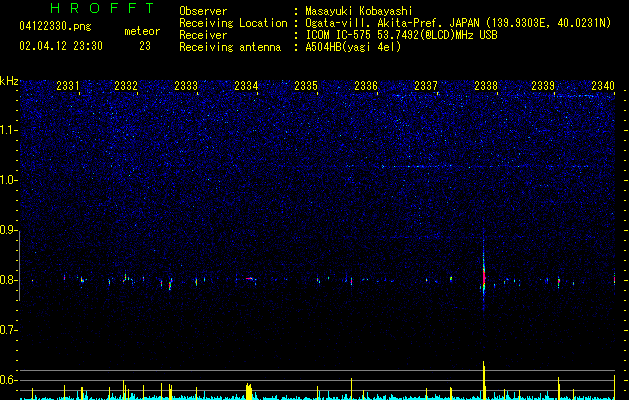Click the Receiver label
Viewport: 629px width, 400px height.
(203, 35)
